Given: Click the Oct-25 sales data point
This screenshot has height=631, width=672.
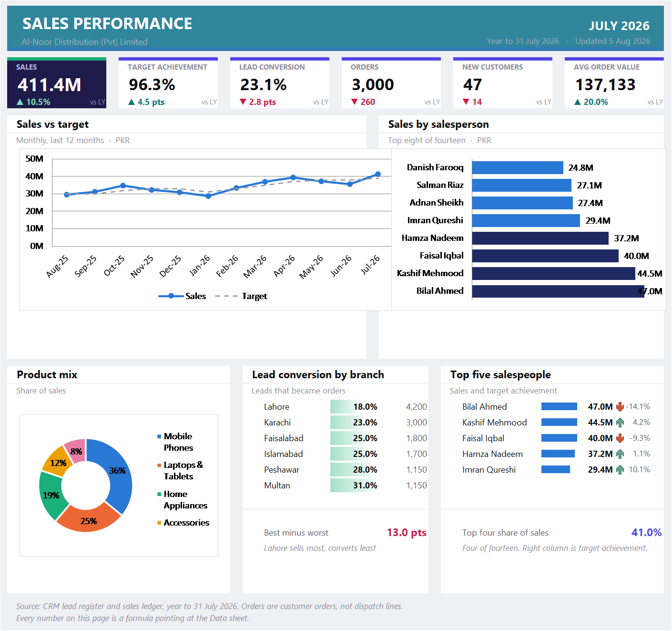Looking at the screenshot, I should click(123, 186).
